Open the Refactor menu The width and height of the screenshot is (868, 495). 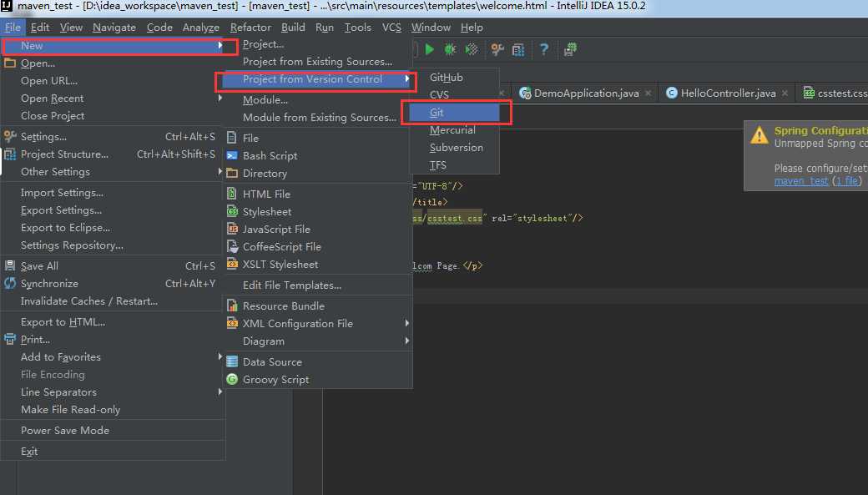click(250, 28)
